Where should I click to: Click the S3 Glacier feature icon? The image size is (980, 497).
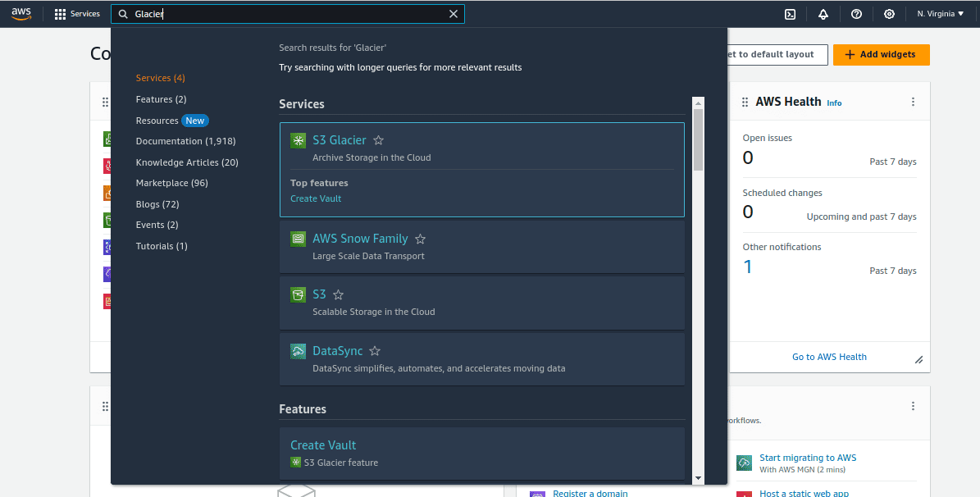click(295, 463)
